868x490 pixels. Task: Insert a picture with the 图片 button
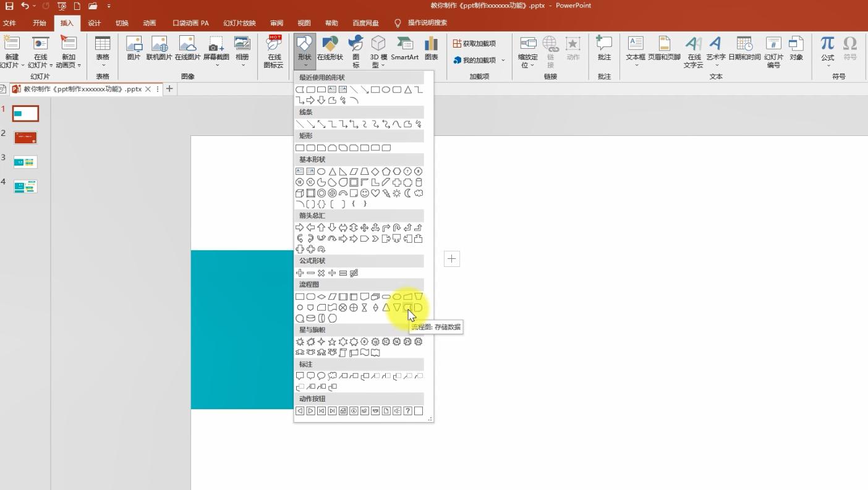[134, 48]
